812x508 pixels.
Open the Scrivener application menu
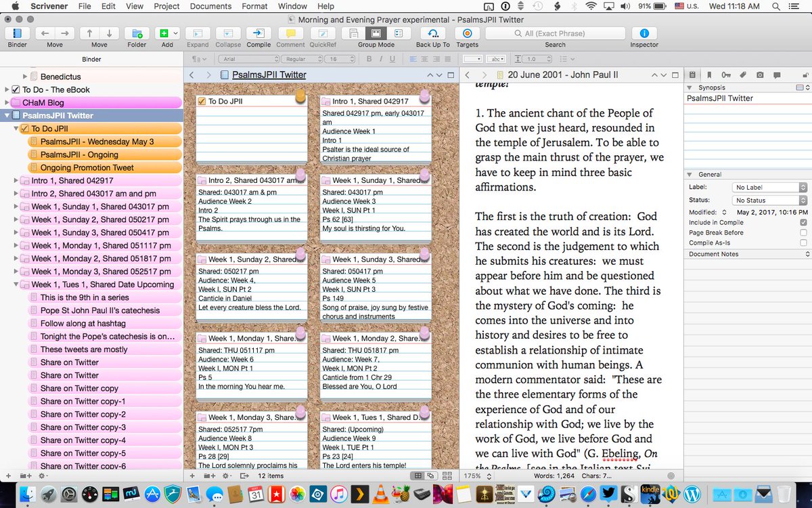(x=49, y=6)
